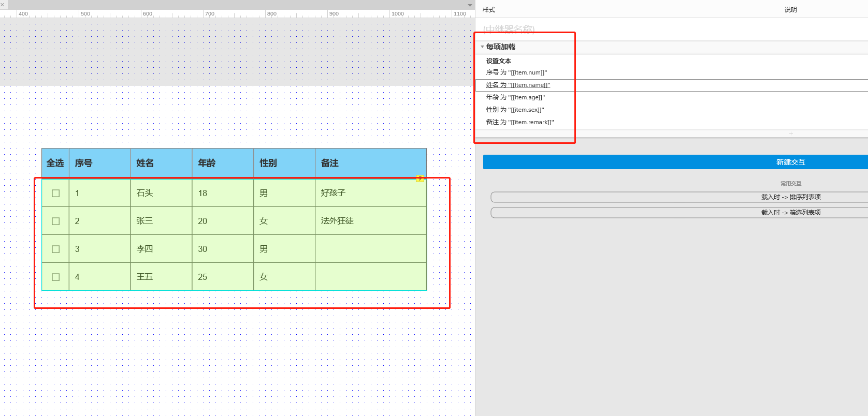The height and width of the screenshot is (416, 868).
Task: Select the age cell 30
Action: point(223,249)
